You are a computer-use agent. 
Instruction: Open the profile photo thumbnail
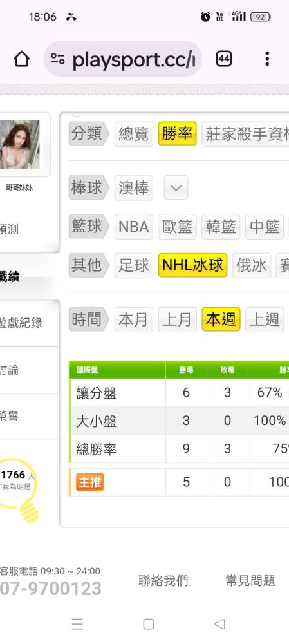click(20, 144)
